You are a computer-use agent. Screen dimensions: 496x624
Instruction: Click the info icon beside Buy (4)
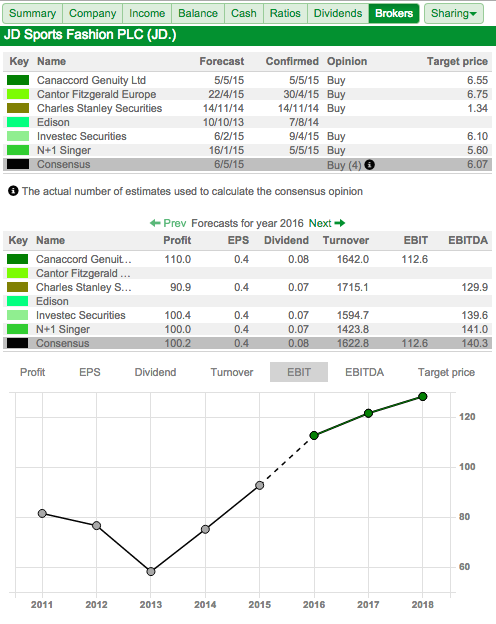pyautogui.click(x=369, y=164)
